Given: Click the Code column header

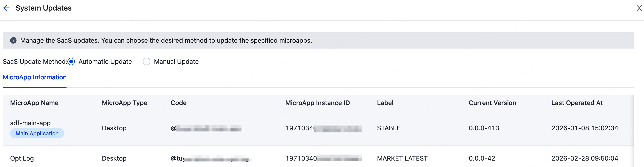Looking at the screenshot, I should (x=178, y=103).
